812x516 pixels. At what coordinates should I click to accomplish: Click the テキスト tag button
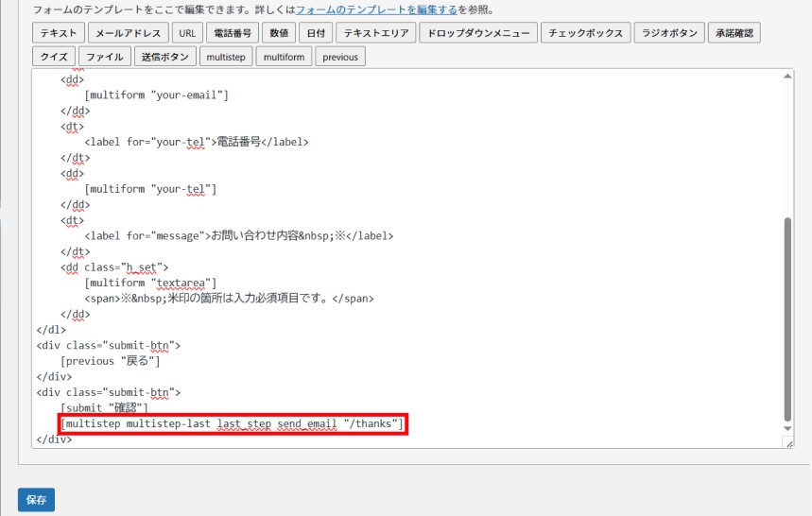pos(59,33)
